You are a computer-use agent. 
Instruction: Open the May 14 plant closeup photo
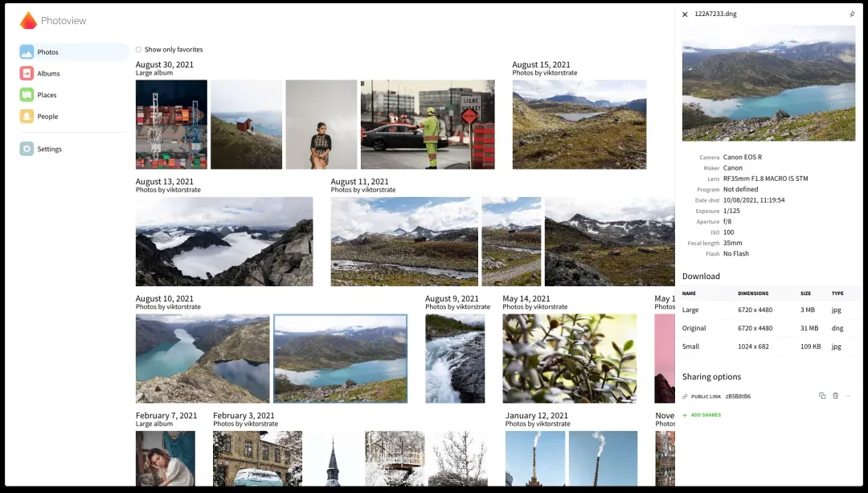click(570, 359)
